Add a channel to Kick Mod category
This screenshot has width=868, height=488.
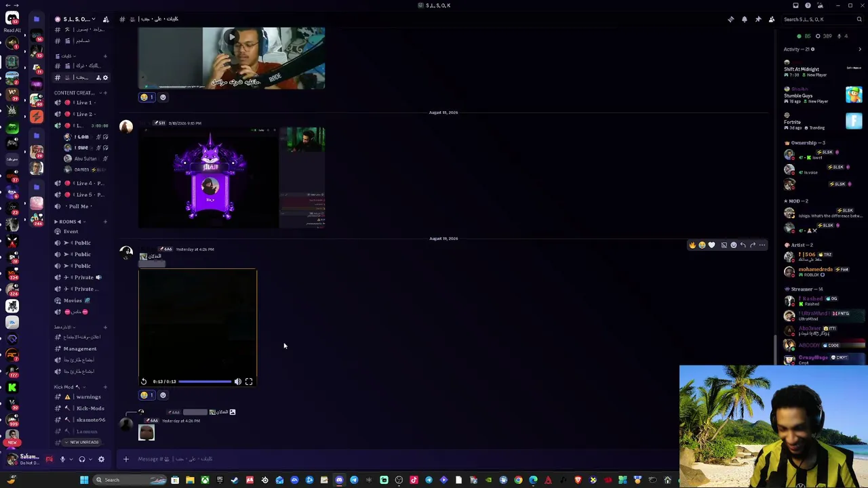tap(105, 387)
